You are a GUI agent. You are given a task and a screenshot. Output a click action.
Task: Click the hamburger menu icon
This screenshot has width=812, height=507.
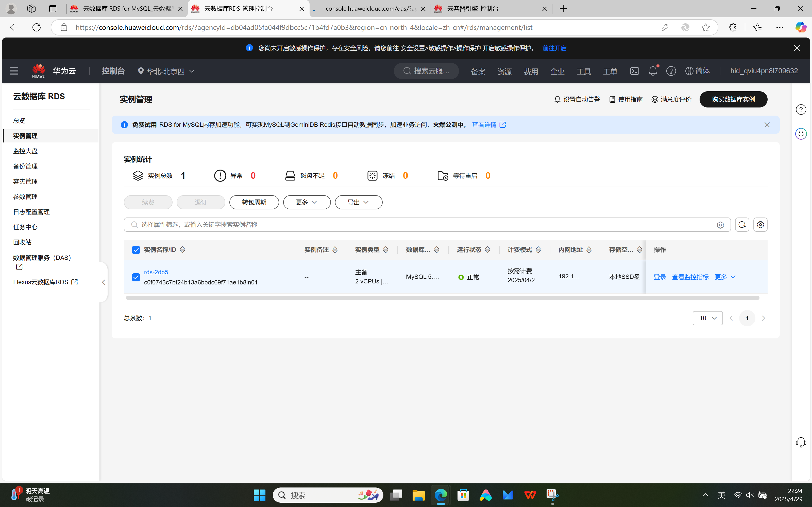(14, 71)
